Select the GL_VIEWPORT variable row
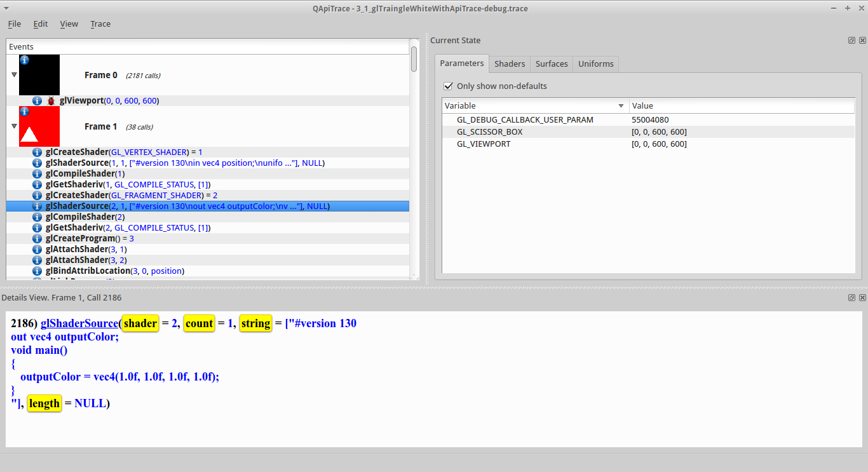The width and height of the screenshot is (868, 472). pyautogui.click(x=648, y=144)
